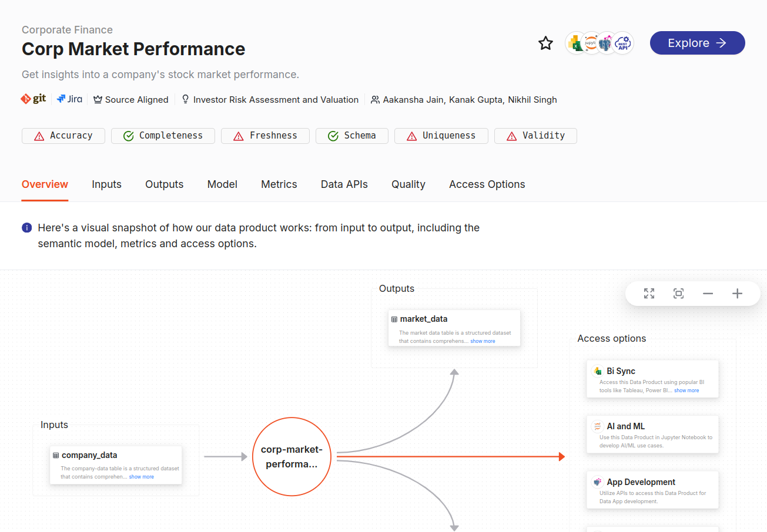Expand the diagram to fullscreen
Screen dimensions: 767x532
coord(649,294)
